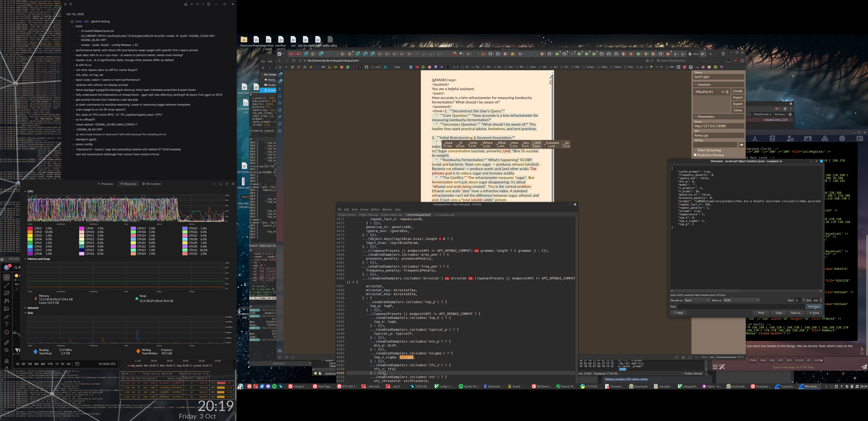
Task: Select the trend line tool in TradingView
Action: [x=6, y=285]
